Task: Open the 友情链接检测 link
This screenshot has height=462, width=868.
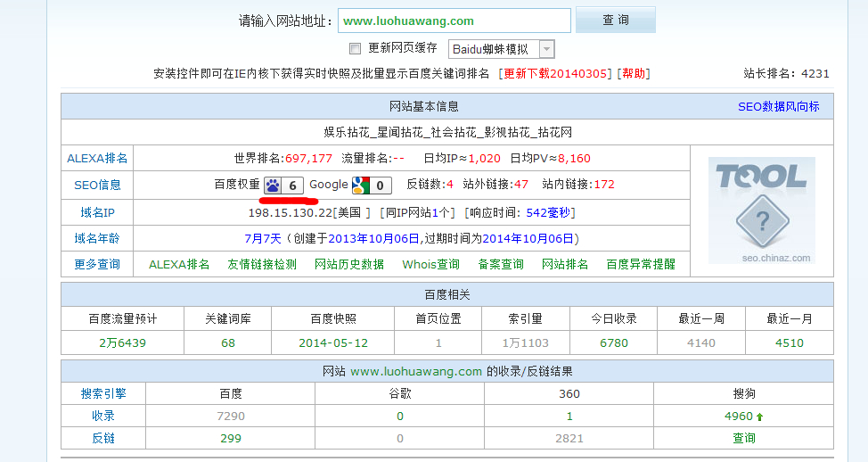Action: (262, 264)
